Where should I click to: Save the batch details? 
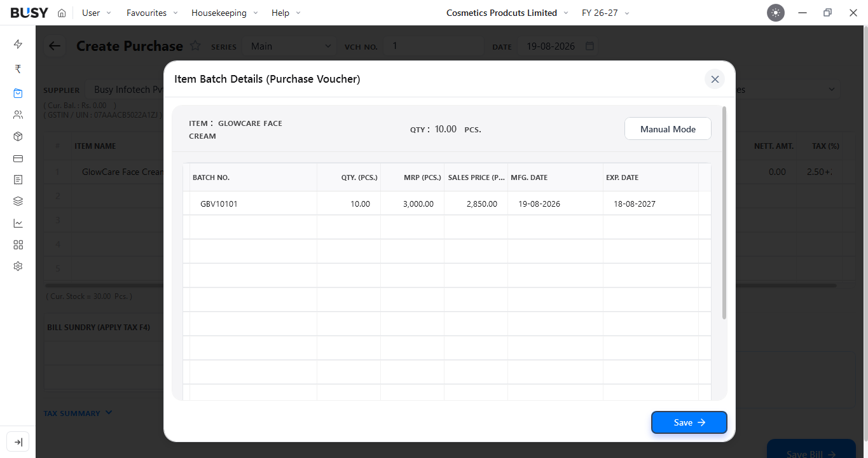[689, 422]
